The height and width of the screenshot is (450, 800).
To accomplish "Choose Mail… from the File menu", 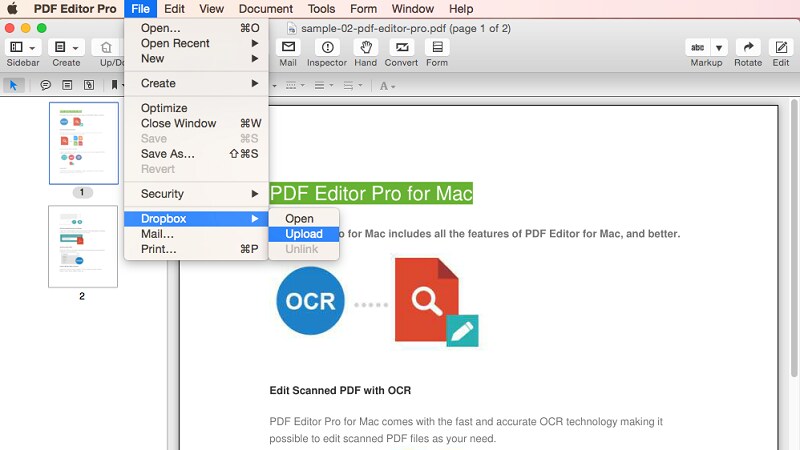I will [x=196, y=234].
